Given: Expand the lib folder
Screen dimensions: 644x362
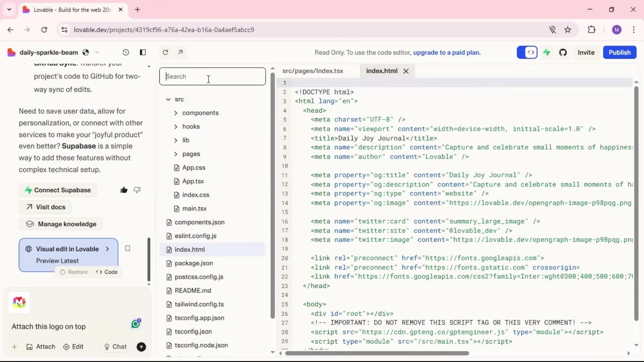Looking at the screenshot, I should pos(176,140).
